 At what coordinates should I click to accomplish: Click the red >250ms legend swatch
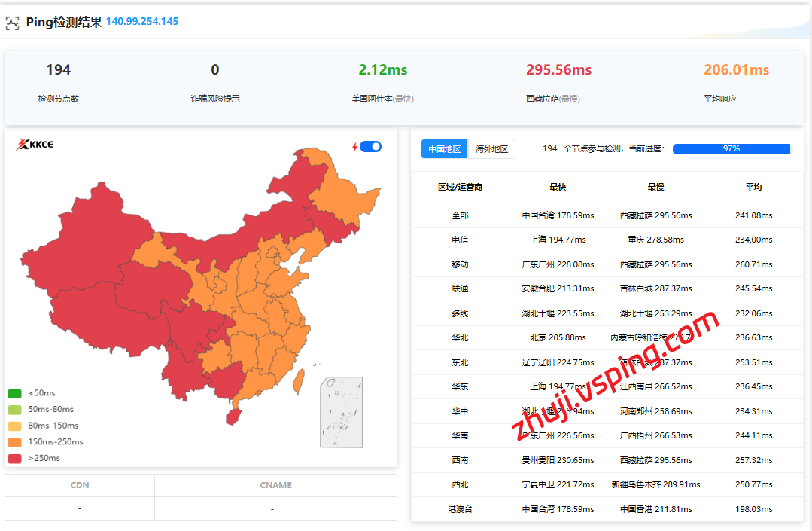point(14,458)
